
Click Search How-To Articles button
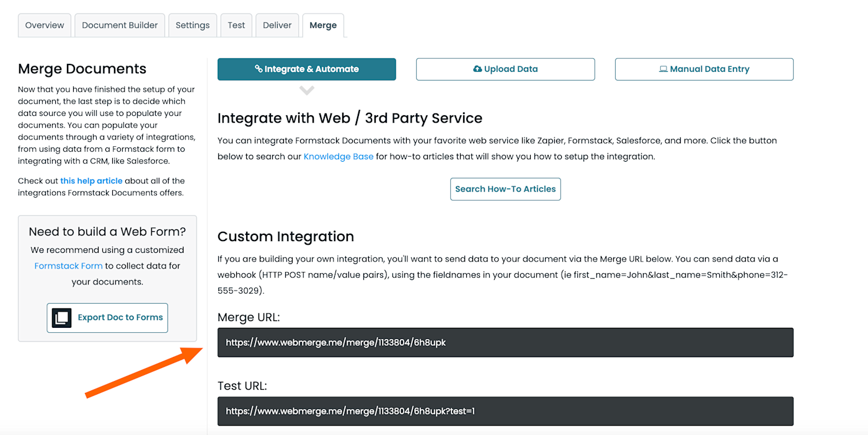point(505,189)
